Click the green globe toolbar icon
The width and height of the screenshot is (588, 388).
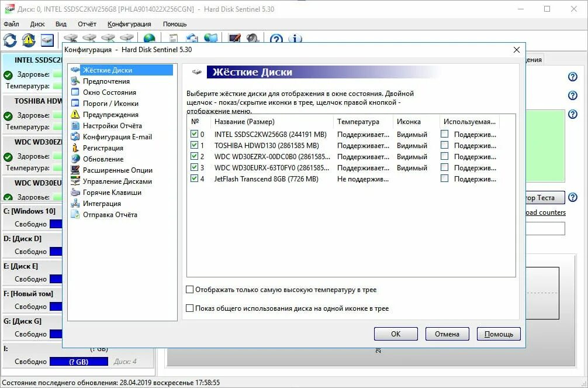click(149, 38)
